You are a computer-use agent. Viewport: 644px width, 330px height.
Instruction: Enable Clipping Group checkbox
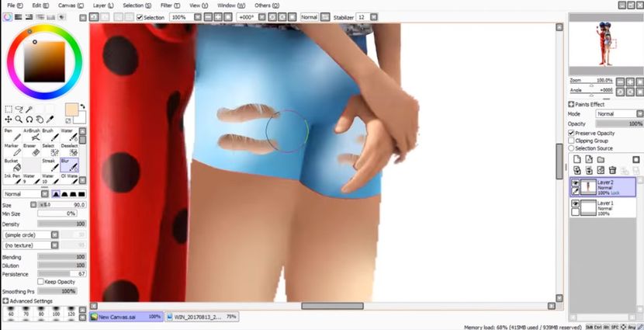pos(571,141)
